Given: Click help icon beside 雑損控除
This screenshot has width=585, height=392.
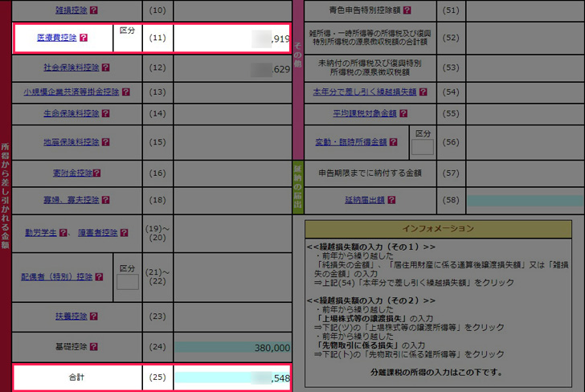Looking at the screenshot, I should (94, 11).
